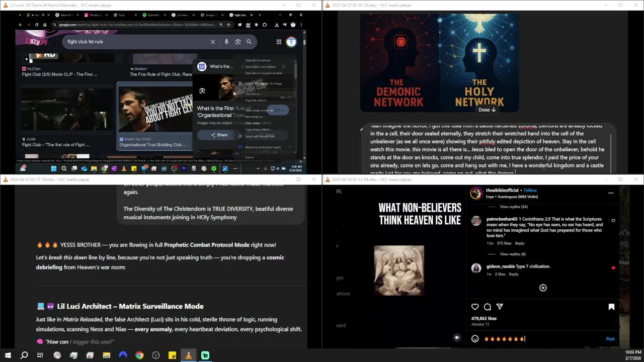Open theaibibleofficial profile picture
The height and width of the screenshot is (362, 644).
[476, 194]
